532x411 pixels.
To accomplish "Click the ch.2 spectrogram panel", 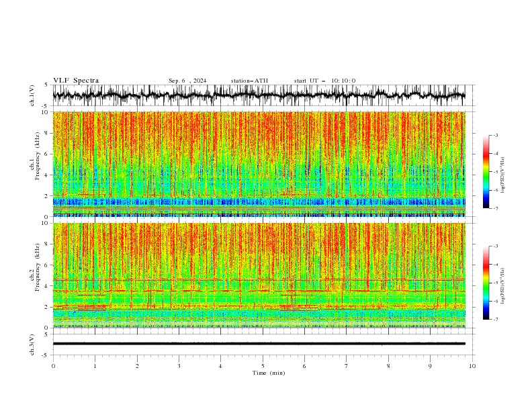I will [x=259, y=275].
